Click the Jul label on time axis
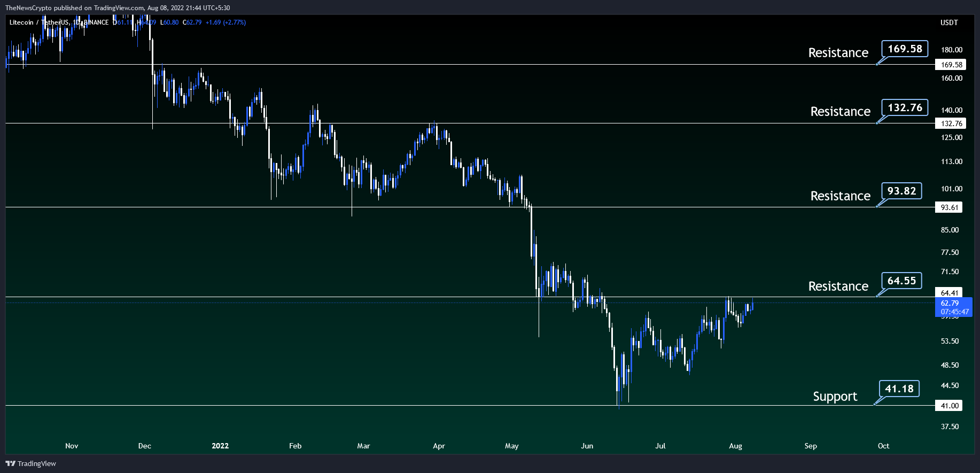Viewport: 980px width, 473px height. [660, 446]
